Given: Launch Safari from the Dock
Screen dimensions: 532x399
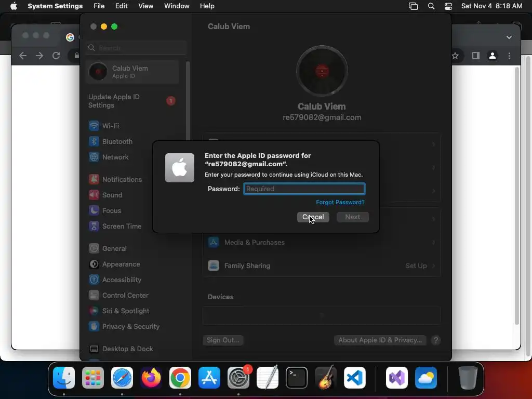Looking at the screenshot, I should pyautogui.click(x=122, y=378).
